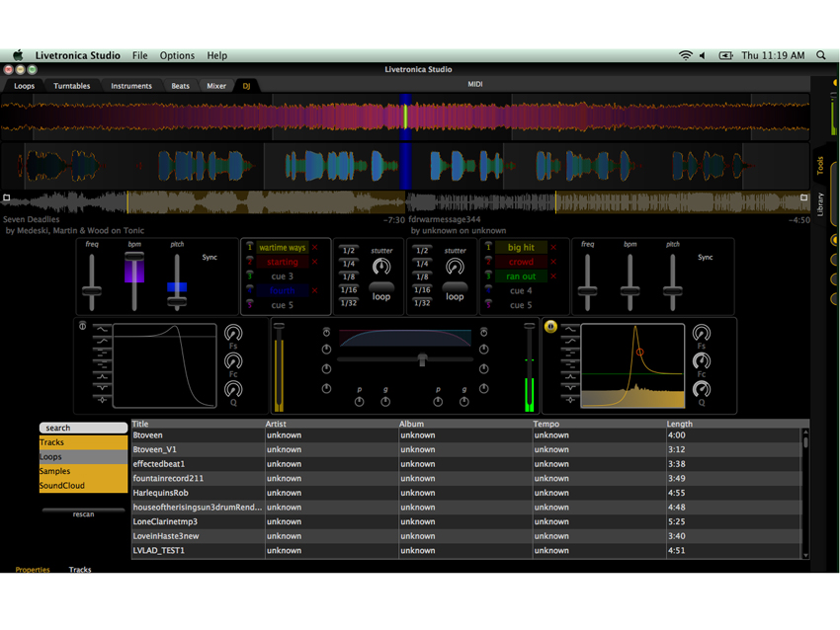Click the crossfader handle
840x630 pixels.
tap(422, 359)
